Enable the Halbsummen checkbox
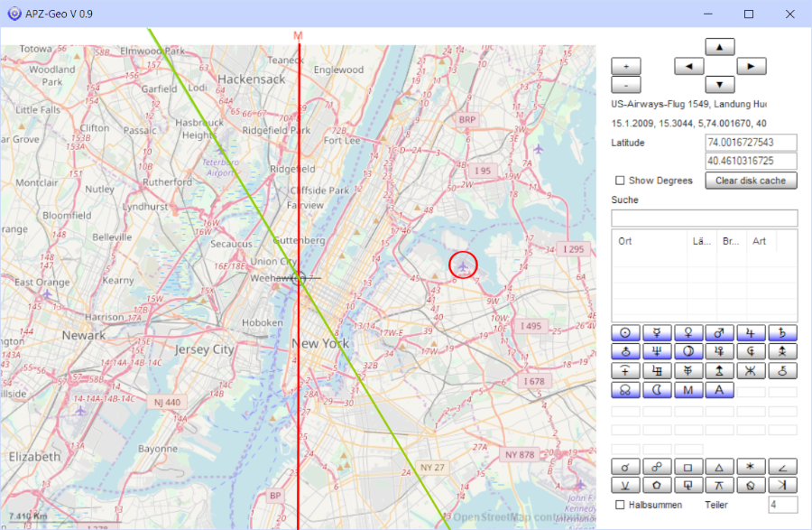 (x=620, y=505)
